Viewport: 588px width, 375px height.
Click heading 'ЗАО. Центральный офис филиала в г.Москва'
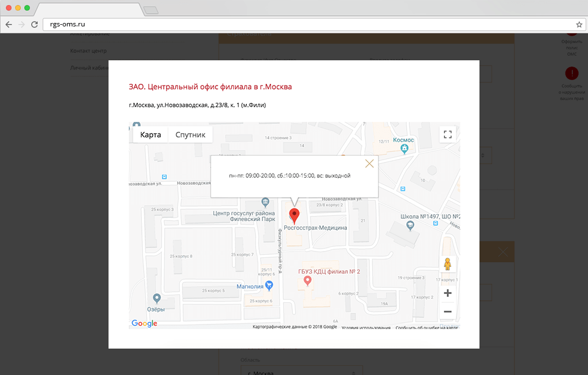210,87
